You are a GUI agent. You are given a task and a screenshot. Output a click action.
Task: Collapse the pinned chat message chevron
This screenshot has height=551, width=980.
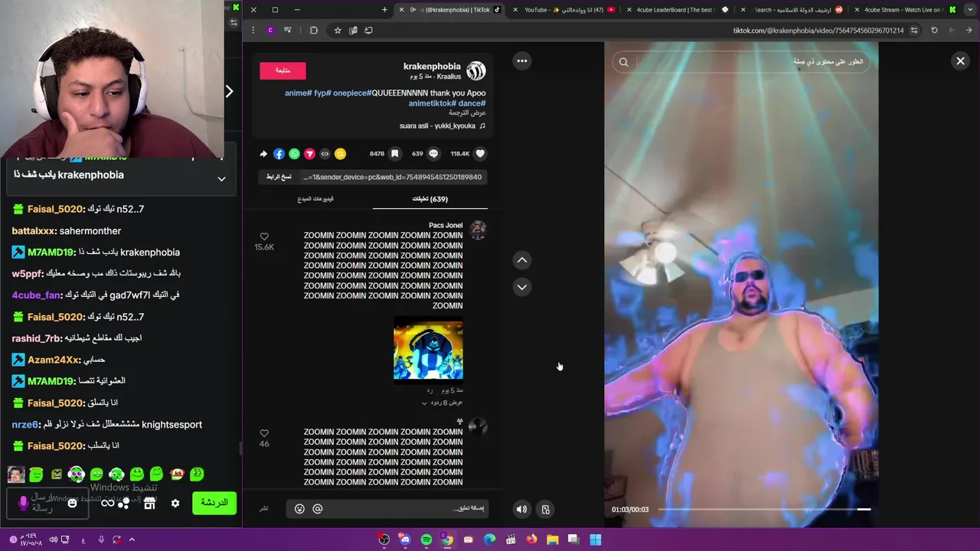[221, 179]
